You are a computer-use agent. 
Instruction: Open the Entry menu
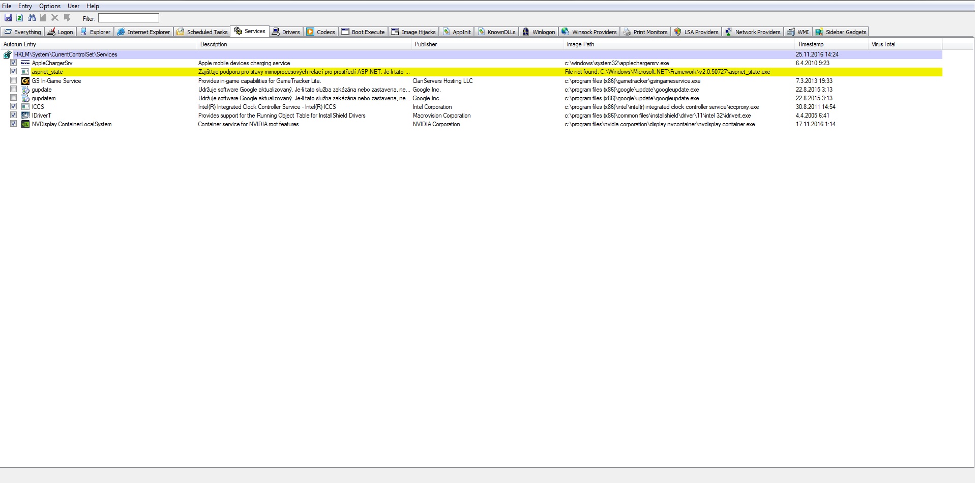pyautogui.click(x=25, y=6)
